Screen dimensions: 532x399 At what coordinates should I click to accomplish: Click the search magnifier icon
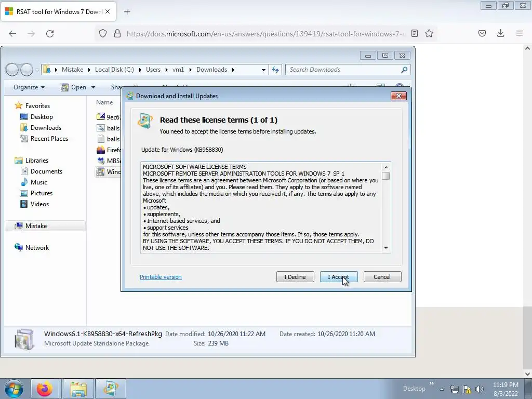click(x=404, y=70)
